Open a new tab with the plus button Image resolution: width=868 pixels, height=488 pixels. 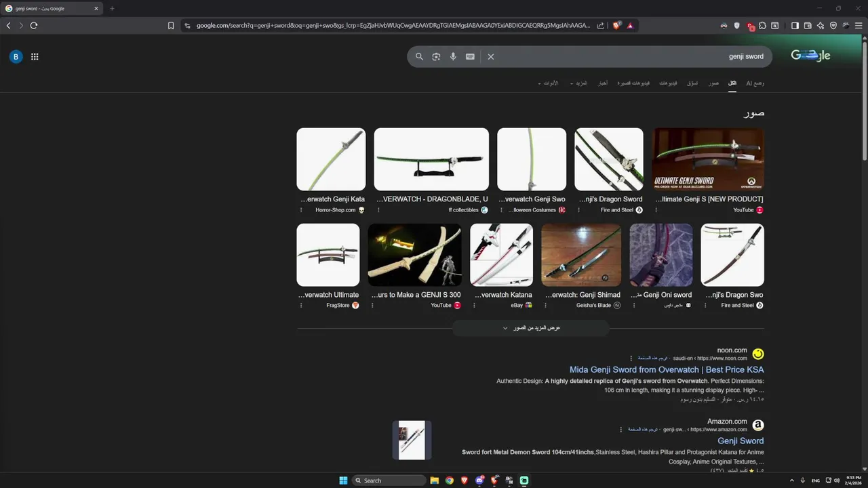pos(112,9)
